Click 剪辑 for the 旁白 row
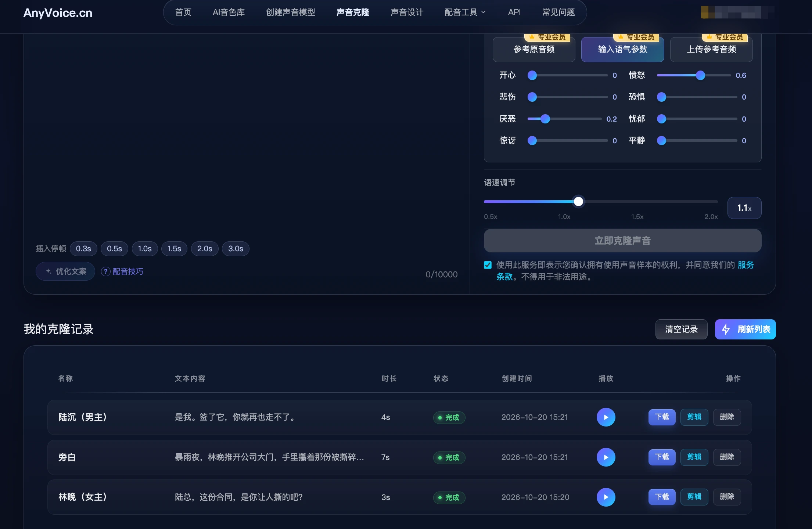Viewport: 812px width, 529px height. [694, 457]
